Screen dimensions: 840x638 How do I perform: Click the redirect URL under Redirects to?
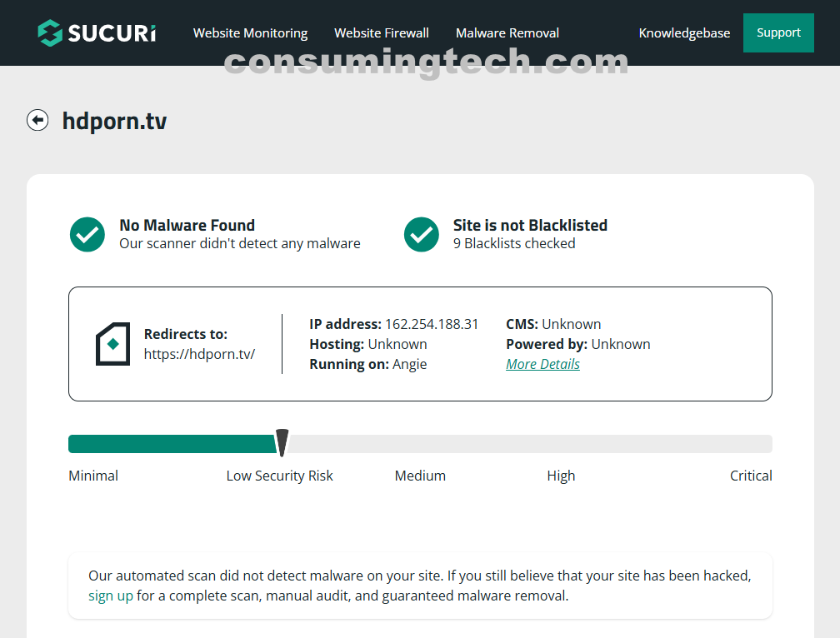click(199, 354)
